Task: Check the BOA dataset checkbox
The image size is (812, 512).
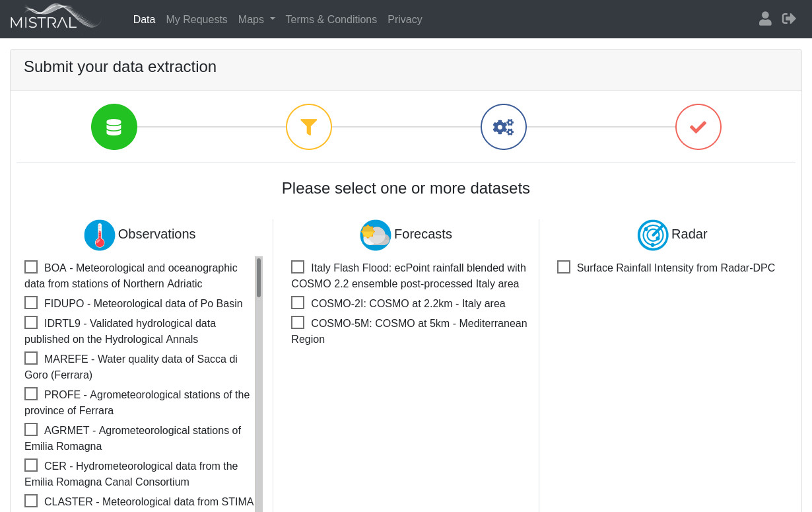Action: (x=31, y=267)
